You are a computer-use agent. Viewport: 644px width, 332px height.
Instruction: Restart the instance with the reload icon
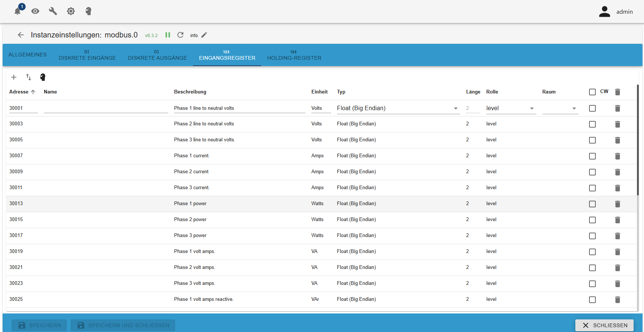pyautogui.click(x=180, y=35)
